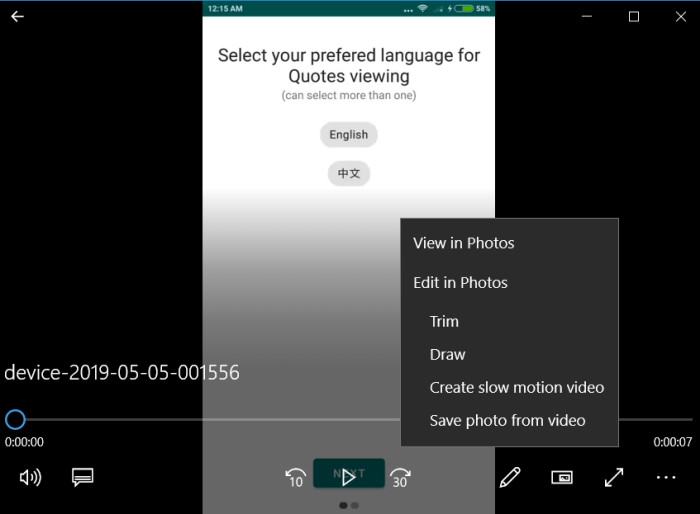Minimize the video player window

(587, 17)
